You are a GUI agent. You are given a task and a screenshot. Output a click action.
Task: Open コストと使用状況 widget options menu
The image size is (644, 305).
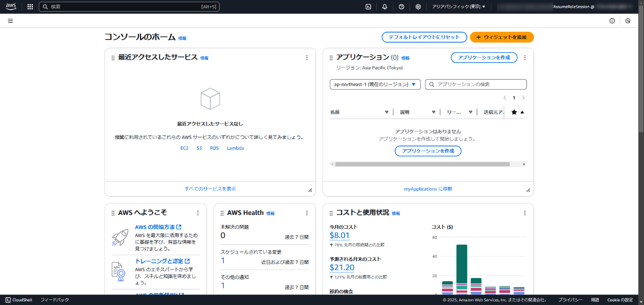525,213
